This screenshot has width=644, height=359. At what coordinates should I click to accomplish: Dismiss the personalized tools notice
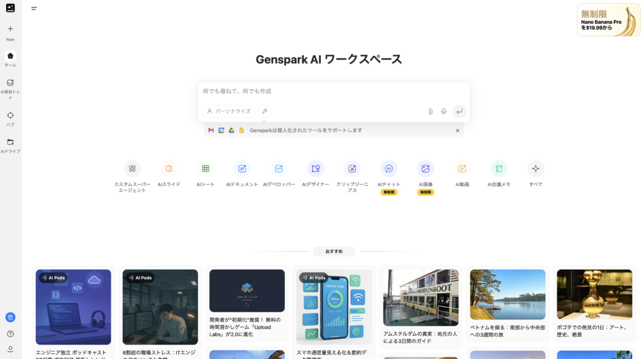click(x=457, y=131)
